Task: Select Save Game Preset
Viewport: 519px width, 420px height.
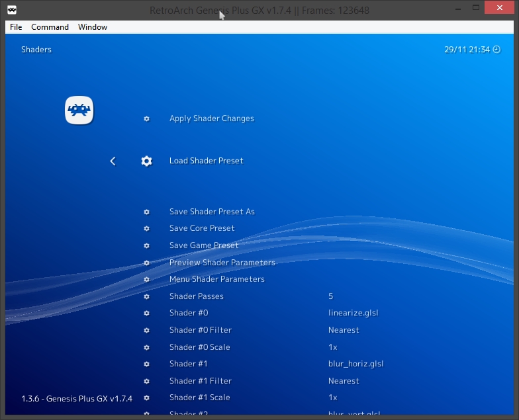Action: coord(204,245)
